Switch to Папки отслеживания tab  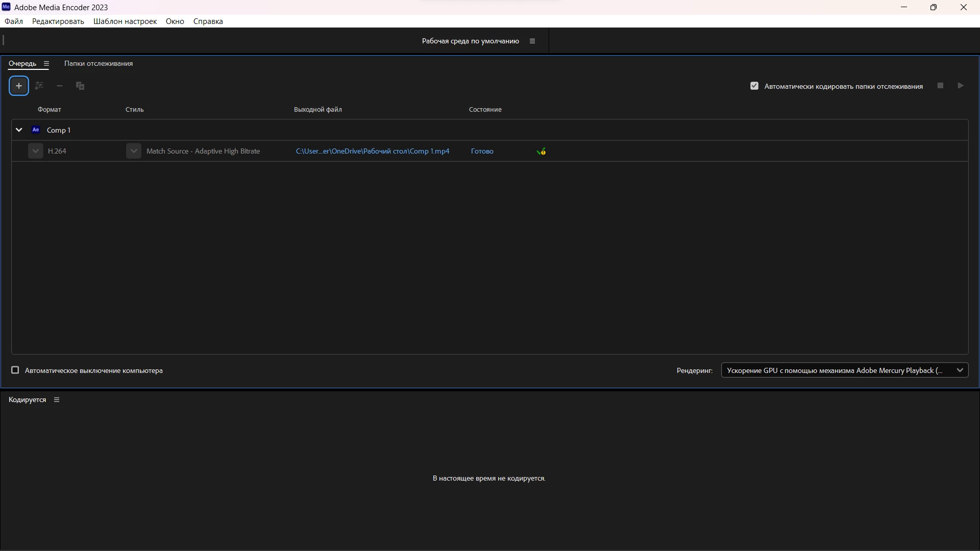pos(99,64)
